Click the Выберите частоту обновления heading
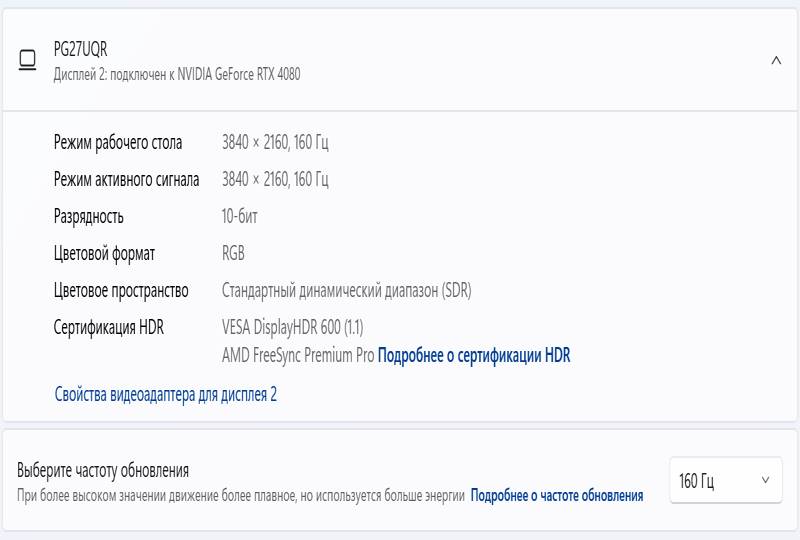 click(x=103, y=470)
